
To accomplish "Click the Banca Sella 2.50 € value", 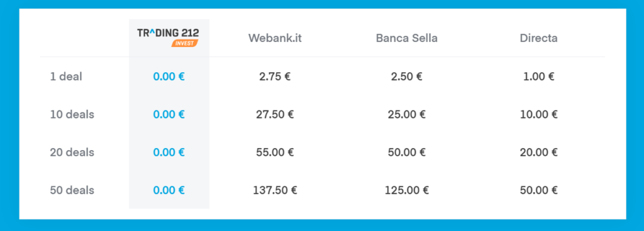I will [x=407, y=77].
